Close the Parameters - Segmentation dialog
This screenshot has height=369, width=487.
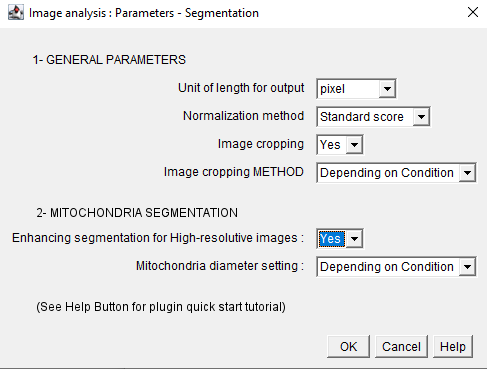pos(473,13)
